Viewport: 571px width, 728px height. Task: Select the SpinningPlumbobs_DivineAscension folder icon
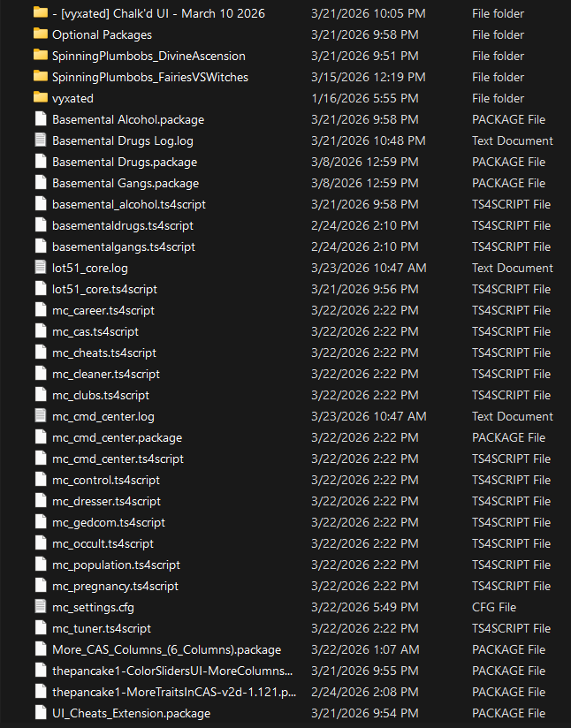click(41, 56)
